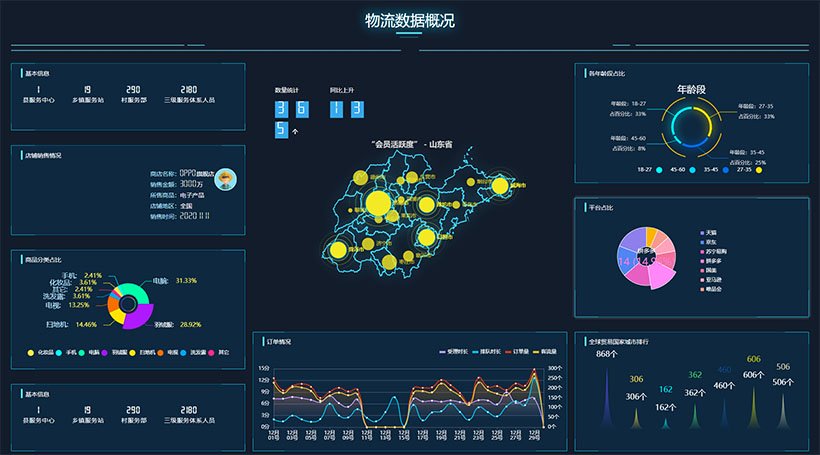Click the 物流数据概况 dashboard title

click(409, 20)
